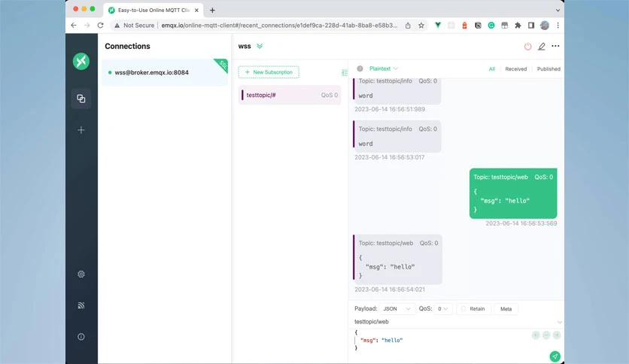Image resolution: width=629 pixels, height=364 pixels.
Task: Click timestamp 2023-06-14 16:56:53:017
Action: tap(390, 157)
